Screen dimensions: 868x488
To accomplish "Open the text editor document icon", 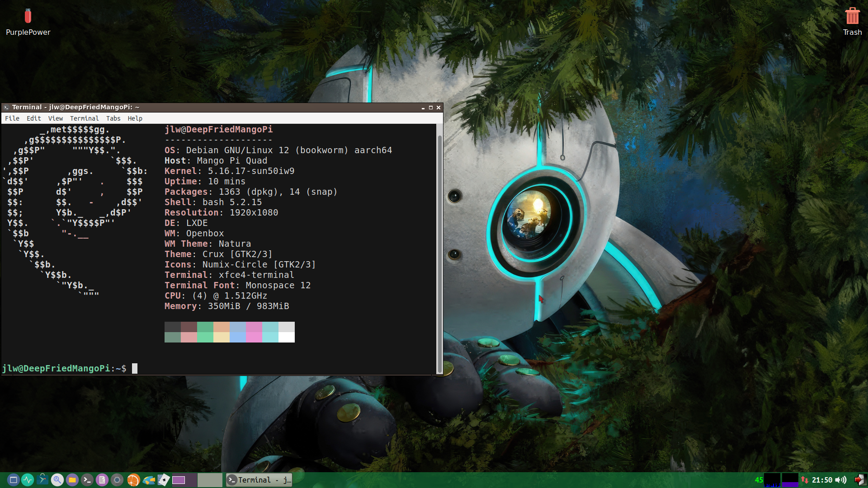I will pos(102,480).
